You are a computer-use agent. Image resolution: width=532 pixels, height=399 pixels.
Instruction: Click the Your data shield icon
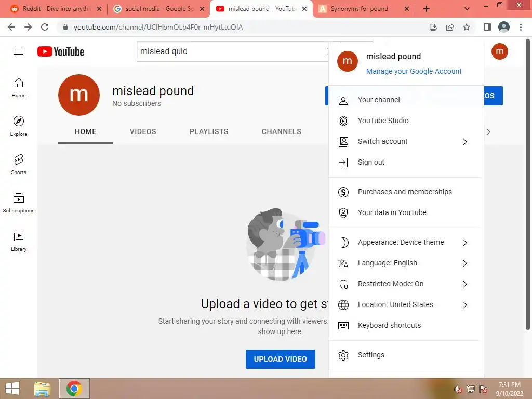[x=343, y=212]
